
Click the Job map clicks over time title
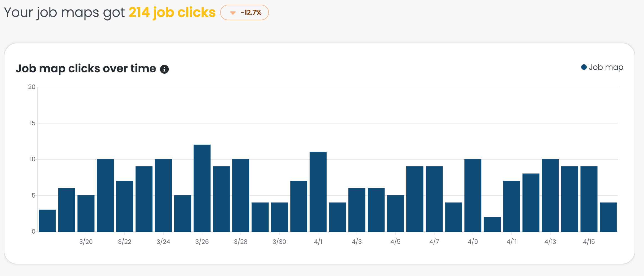tap(86, 68)
